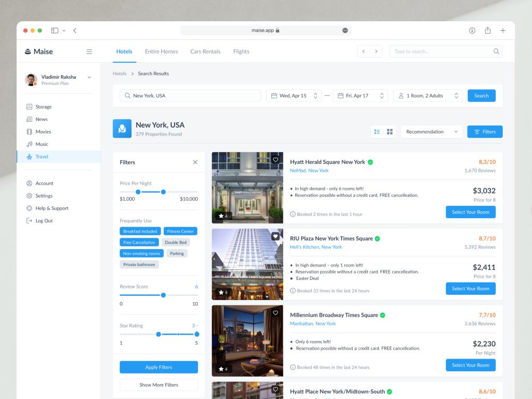Image resolution: width=532 pixels, height=399 pixels.
Task: Open the NoMad, New York location link
Action: pyautogui.click(x=309, y=171)
